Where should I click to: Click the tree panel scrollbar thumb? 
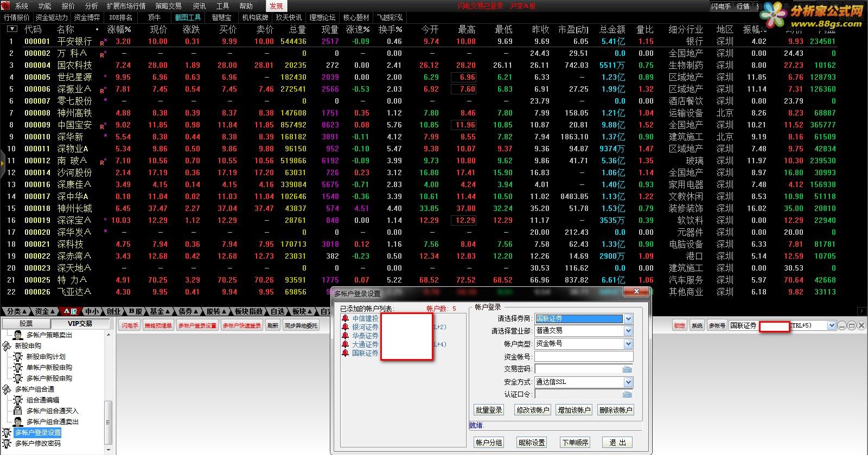click(x=108, y=422)
